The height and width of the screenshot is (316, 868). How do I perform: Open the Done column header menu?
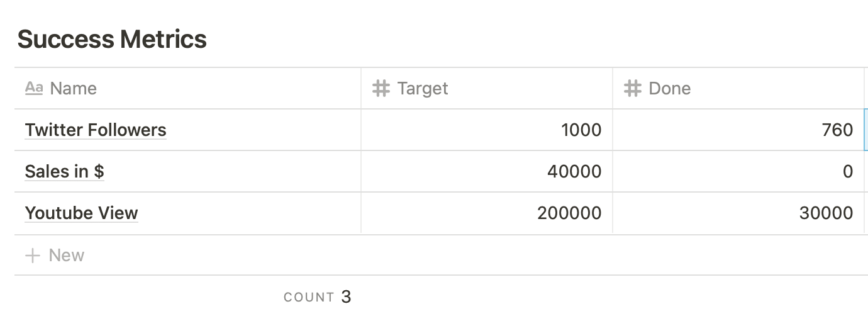click(x=738, y=88)
